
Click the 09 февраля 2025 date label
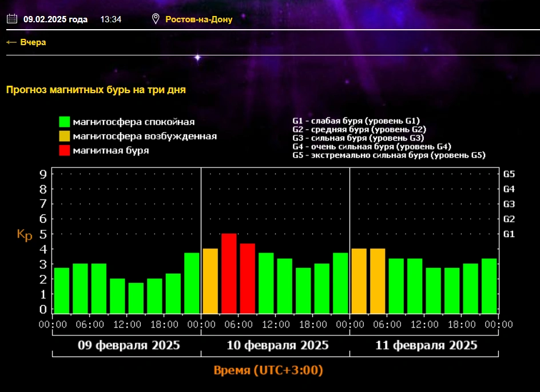(x=129, y=346)
